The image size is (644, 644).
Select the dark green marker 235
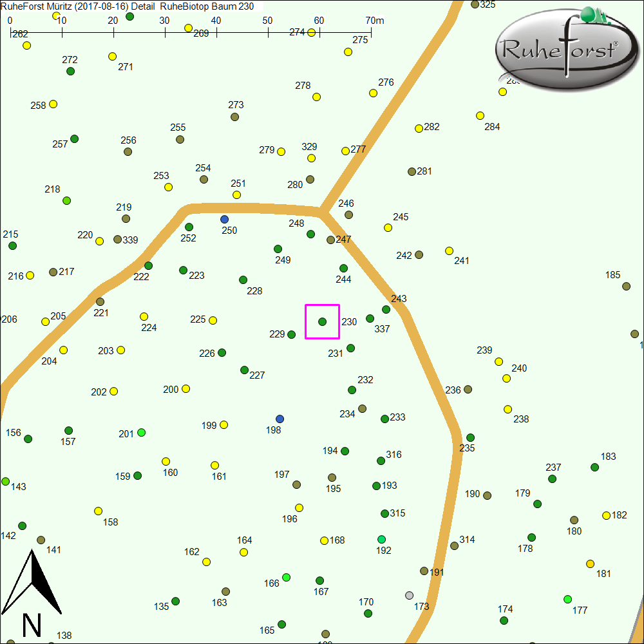[470, 437]
